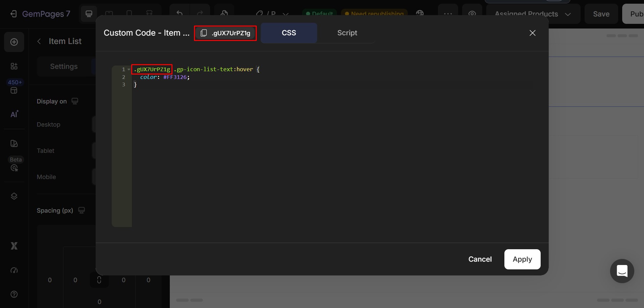Image resolution: width=644 pixels, height=308 pixels.
Task: Switch to the CSS tab
Action: 289,33
